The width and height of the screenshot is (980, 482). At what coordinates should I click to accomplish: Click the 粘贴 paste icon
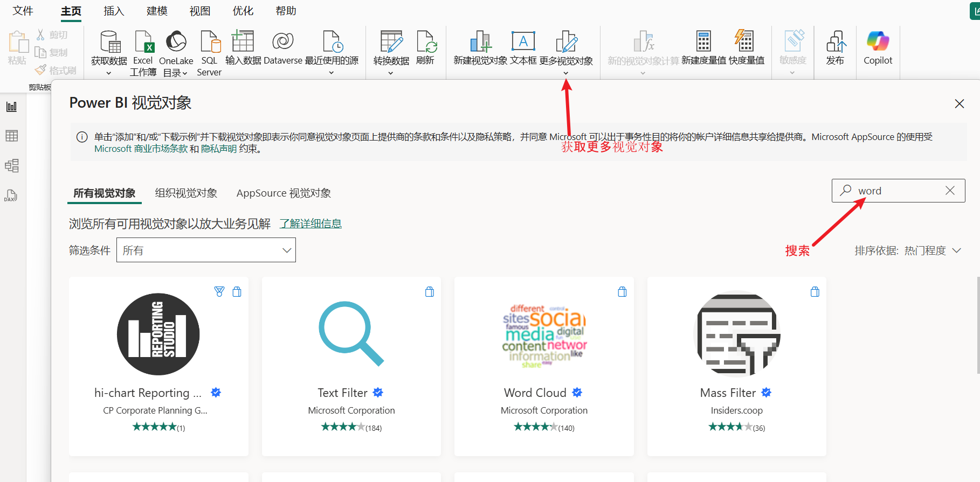pos(18,43)
